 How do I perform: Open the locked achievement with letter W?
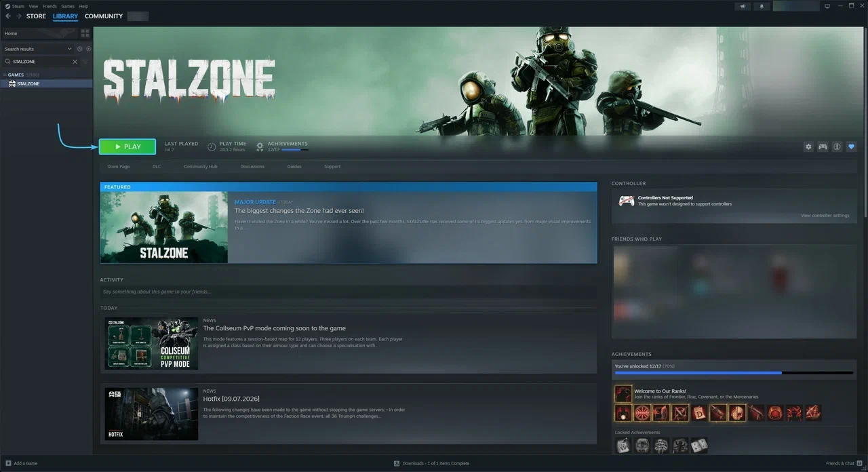tap(623, 446)
